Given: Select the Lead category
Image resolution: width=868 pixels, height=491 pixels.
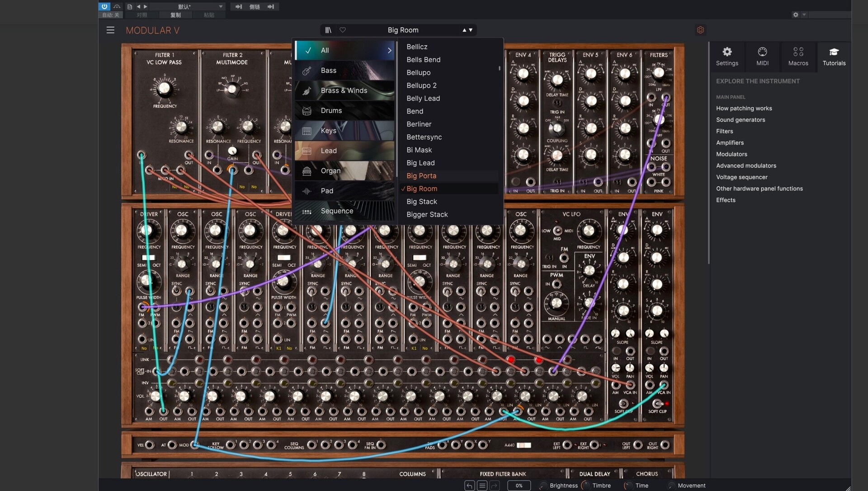Looking at the screenshot, I should click(344, 151).
